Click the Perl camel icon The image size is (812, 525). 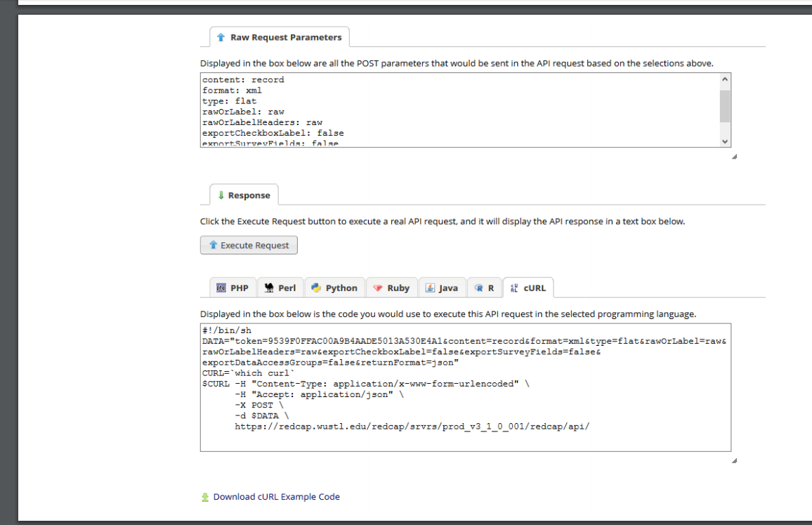(270, 287)
